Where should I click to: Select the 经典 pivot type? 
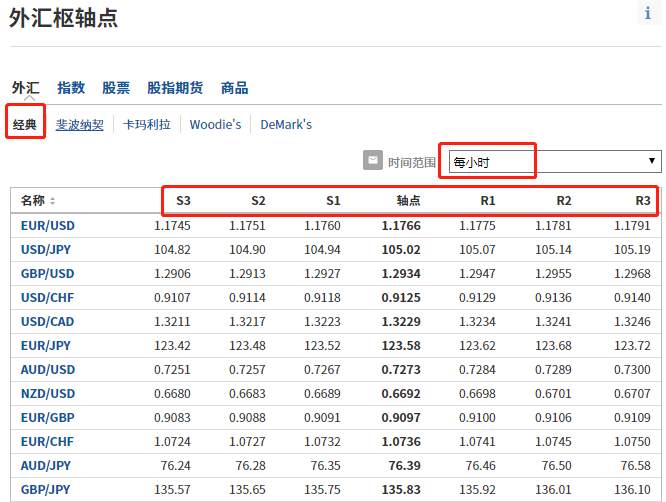click(25, 124)
